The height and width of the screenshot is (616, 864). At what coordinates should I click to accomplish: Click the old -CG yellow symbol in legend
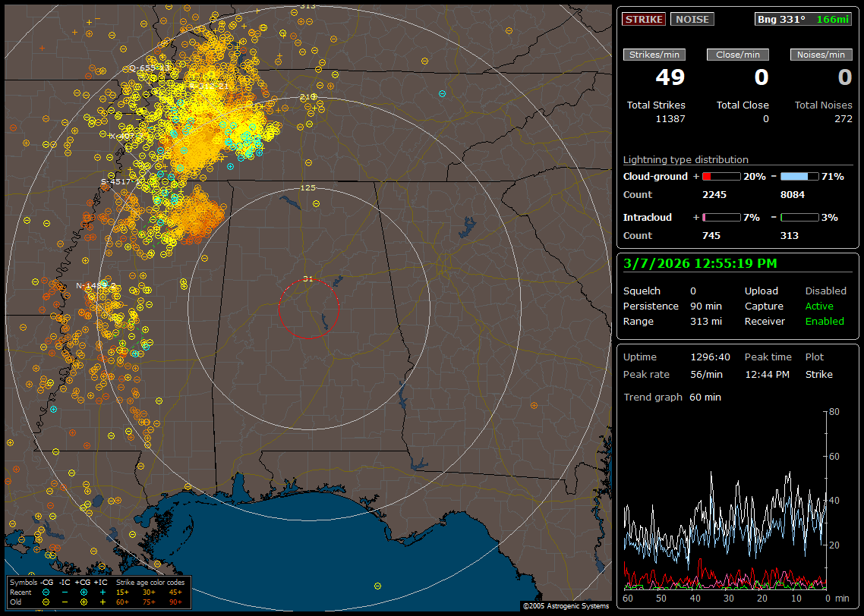click(x=46, y=602)
